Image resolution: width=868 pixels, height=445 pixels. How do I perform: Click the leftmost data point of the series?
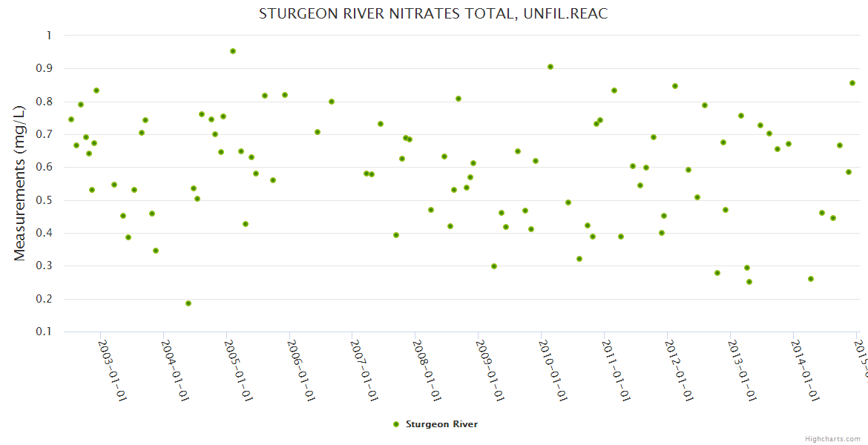(71, 119)
